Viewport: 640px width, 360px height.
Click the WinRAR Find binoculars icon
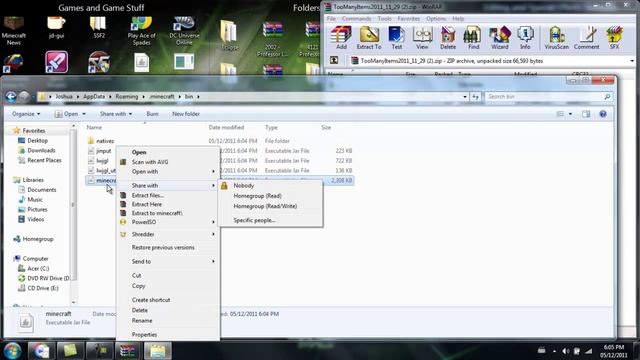(x=473, y=38)
